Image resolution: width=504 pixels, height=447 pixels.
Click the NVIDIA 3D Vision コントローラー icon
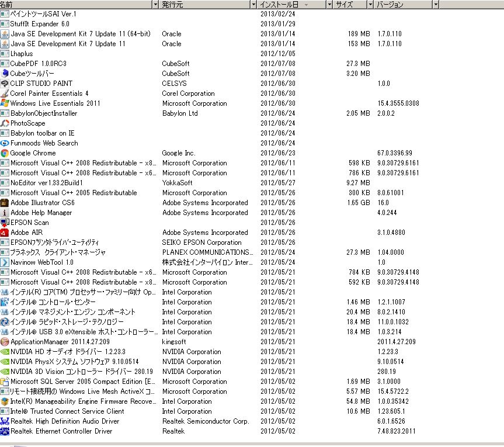5,372
